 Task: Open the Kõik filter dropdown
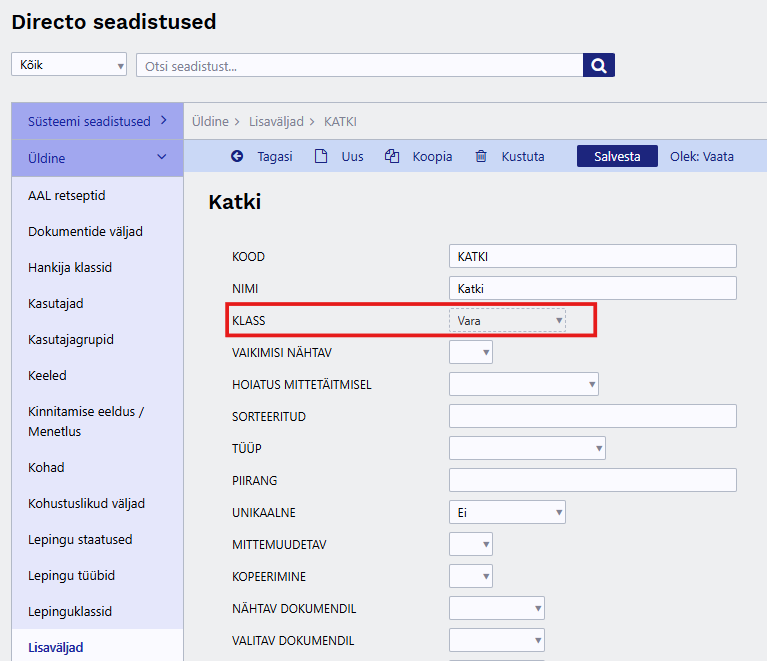(69, 65)
